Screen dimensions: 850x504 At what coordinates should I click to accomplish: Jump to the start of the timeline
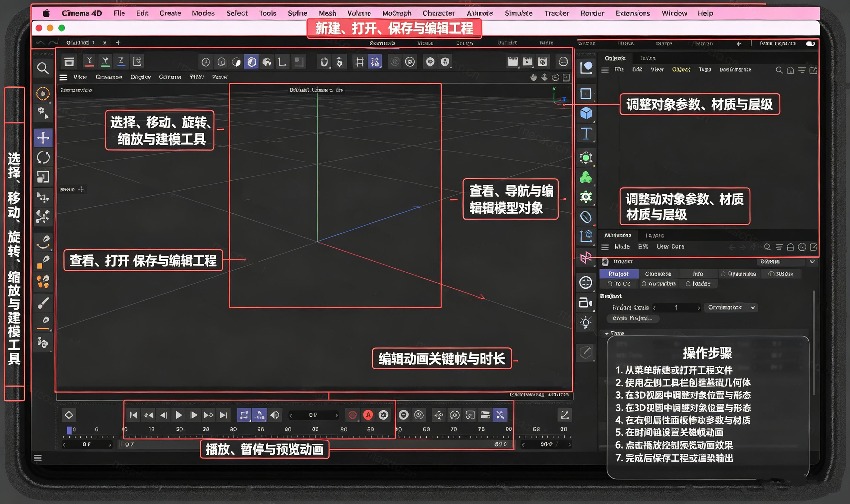click(134, 415)
